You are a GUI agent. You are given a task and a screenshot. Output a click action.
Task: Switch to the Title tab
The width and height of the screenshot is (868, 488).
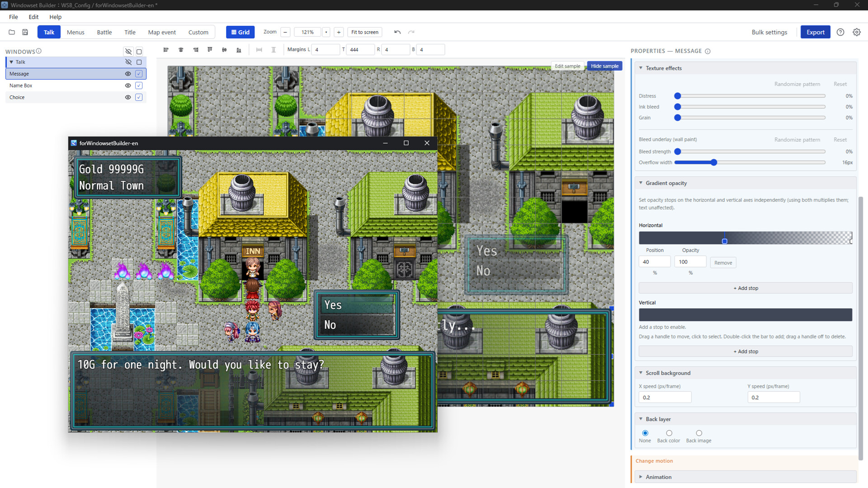[x=130, y=32]
